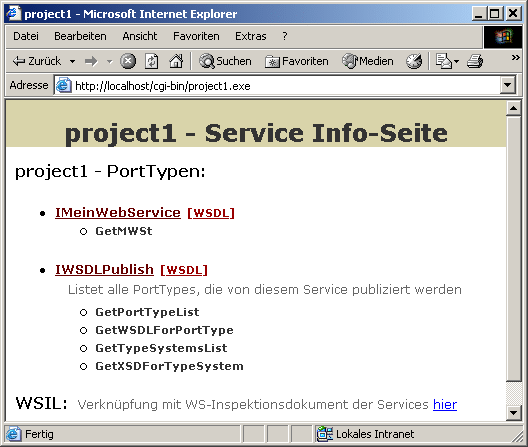Open the WSDL link next to IWSDLPublish
528x447 pixels.
[184, 270]
